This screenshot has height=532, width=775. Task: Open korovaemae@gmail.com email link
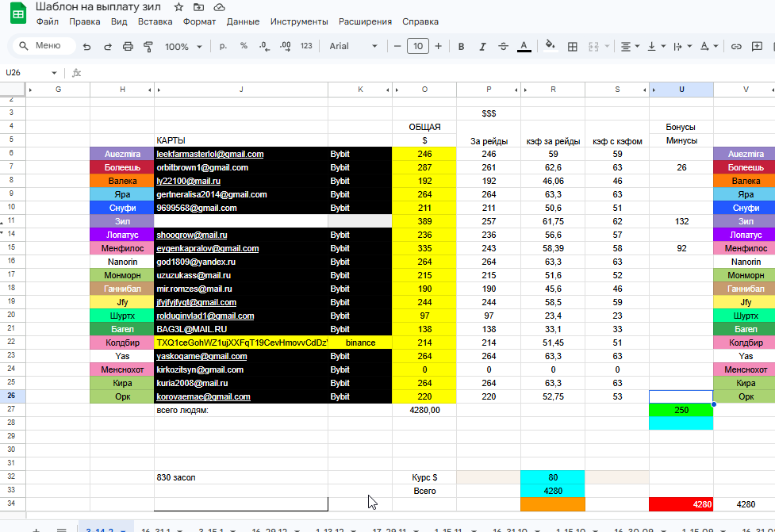[x=203, y=396]
